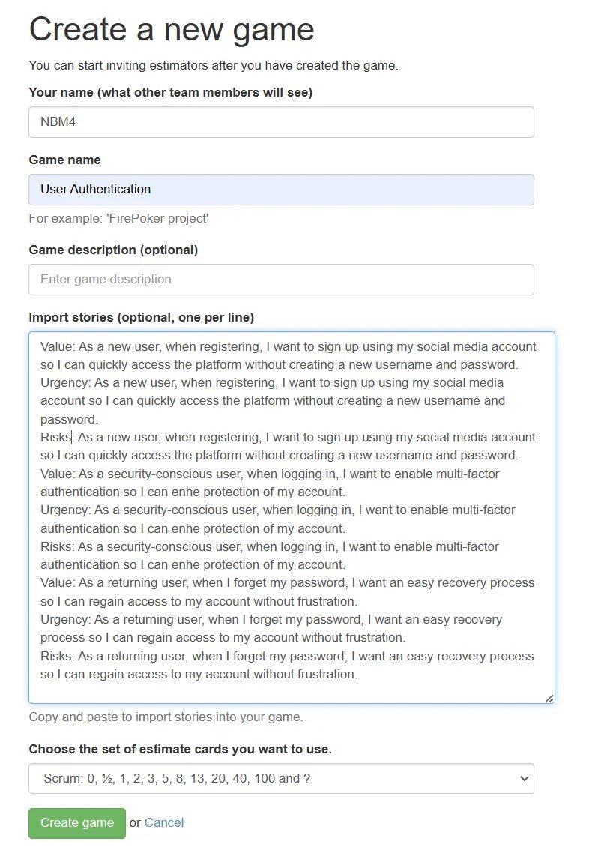Click the 'Your name' field label

pyautogui.click(x=170, y=92)
